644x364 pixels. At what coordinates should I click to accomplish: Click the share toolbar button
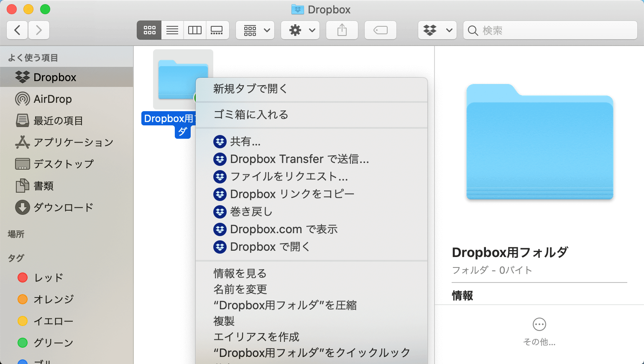pos(342,30)
